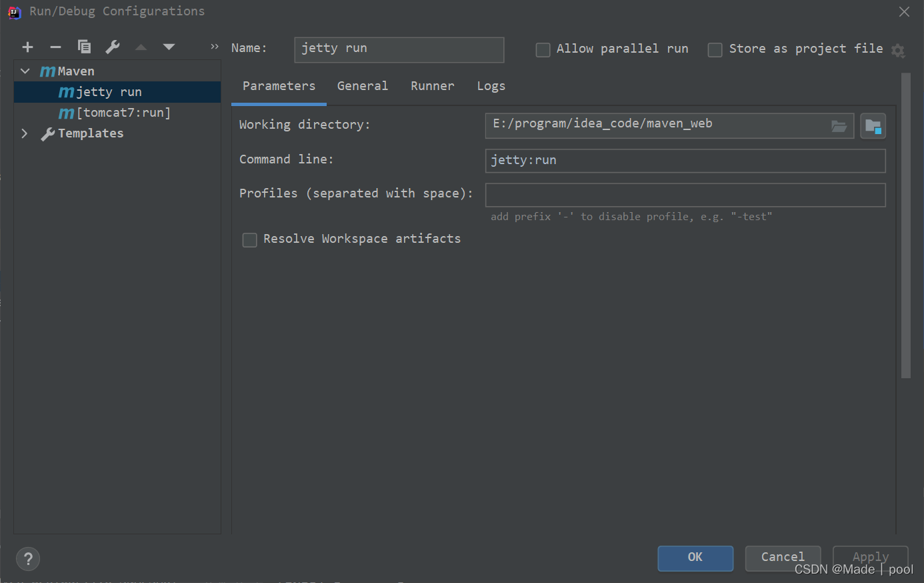Open help with question mark button
The height and width of the screenshot is (583, 924).
coord(28,559)
